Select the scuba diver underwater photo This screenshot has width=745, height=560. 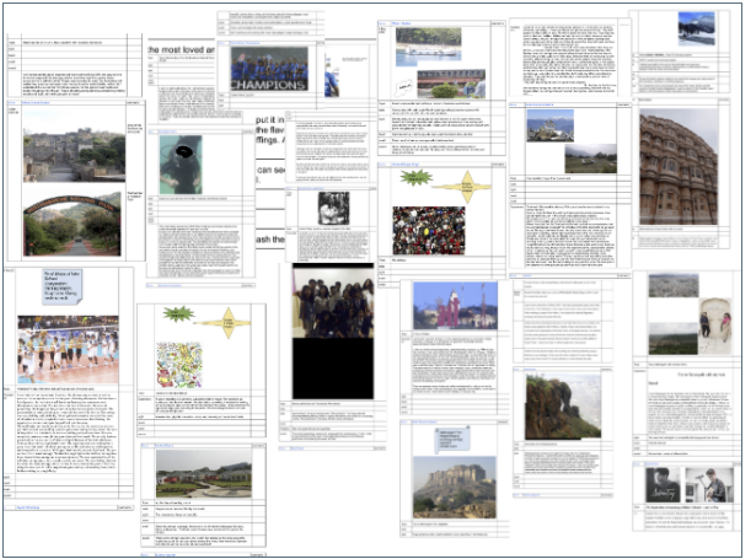tap(181, 165)
